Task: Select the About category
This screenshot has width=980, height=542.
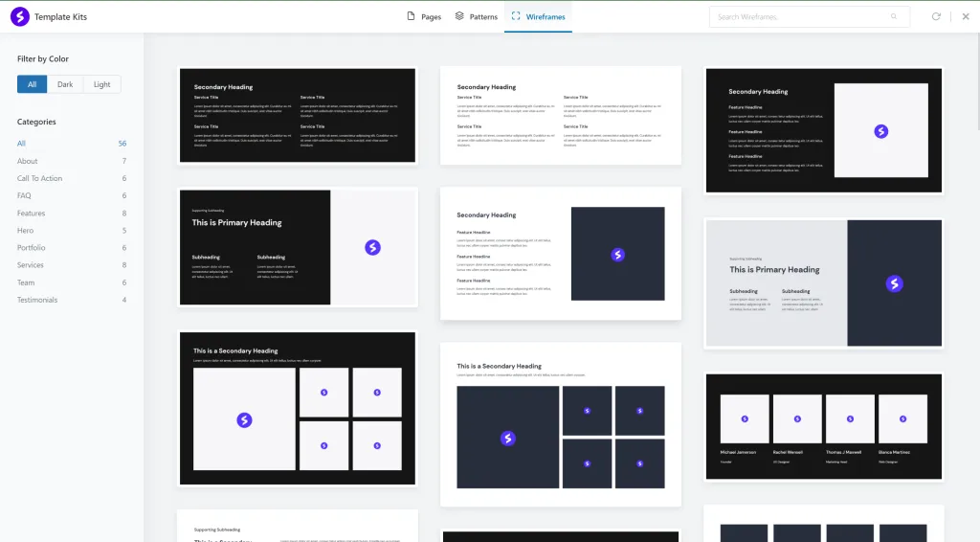Action: [x=28, y=161]
